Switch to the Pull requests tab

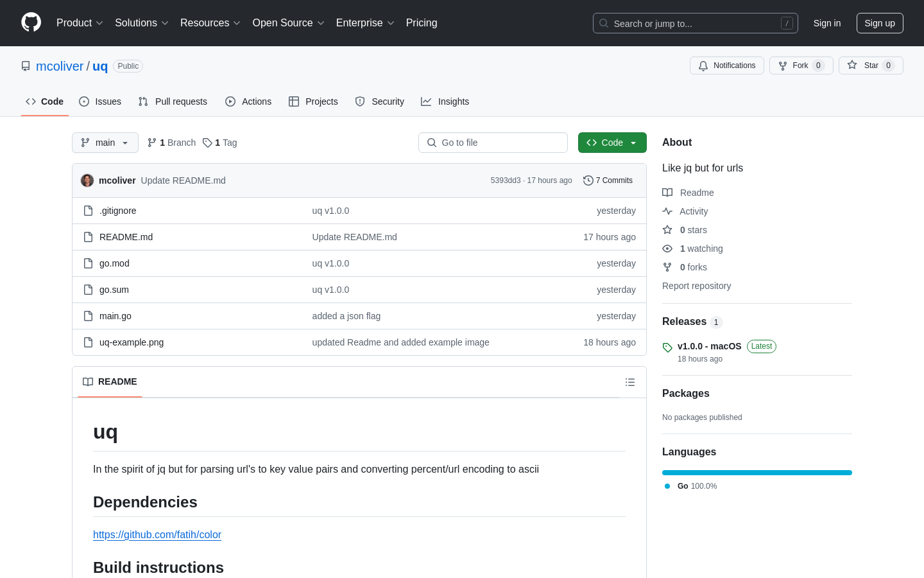tap(173, 101)
